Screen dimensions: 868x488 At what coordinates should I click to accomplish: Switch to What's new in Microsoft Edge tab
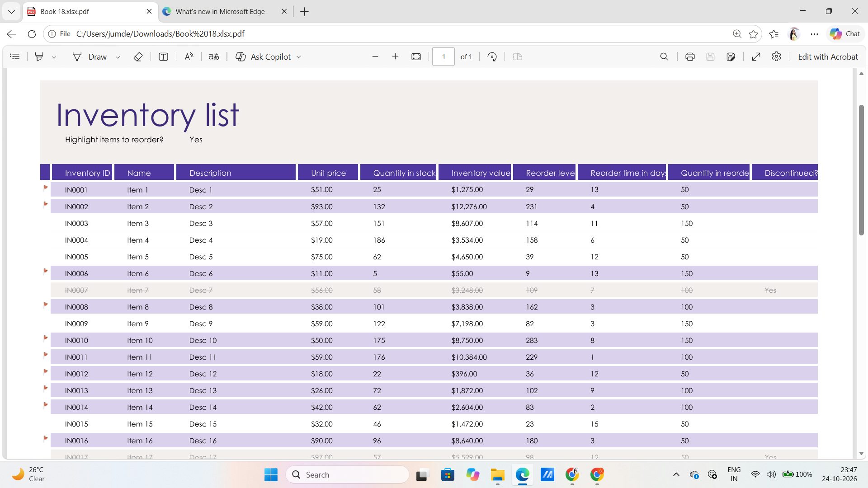(220, 11)
